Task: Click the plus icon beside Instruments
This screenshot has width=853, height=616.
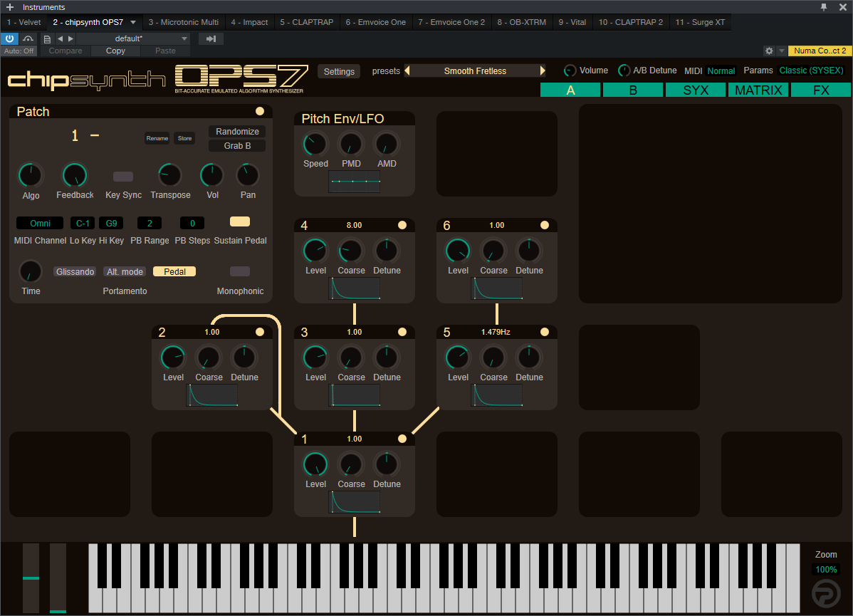Action: point(10,7)
